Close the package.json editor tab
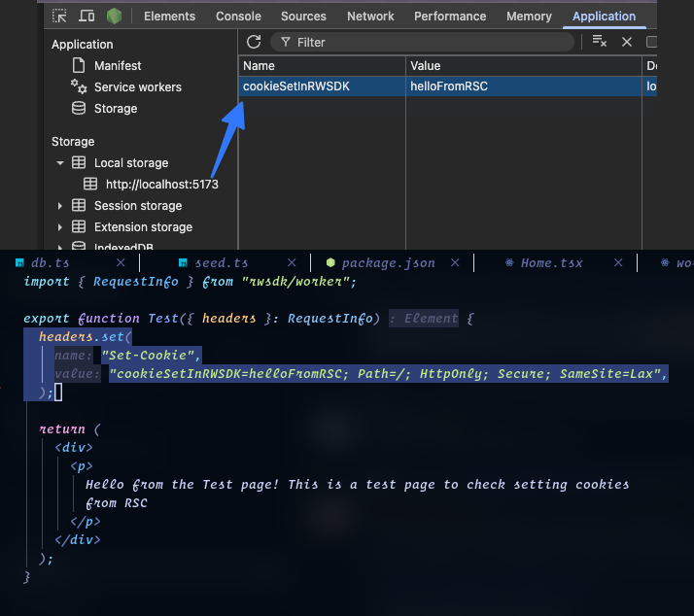Image resolution: width=694 pixels, height=616 pixels. pyautogui.click(x=455, y=263)
